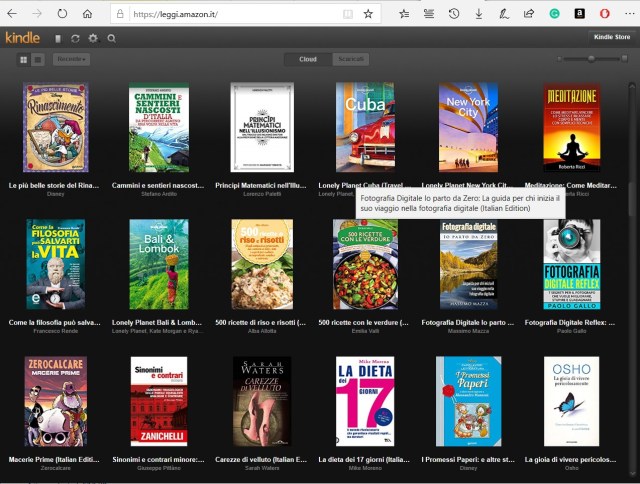Click the Kindle library book icon
Viewport: 640px width, 484px height.
tap(57, 38)
